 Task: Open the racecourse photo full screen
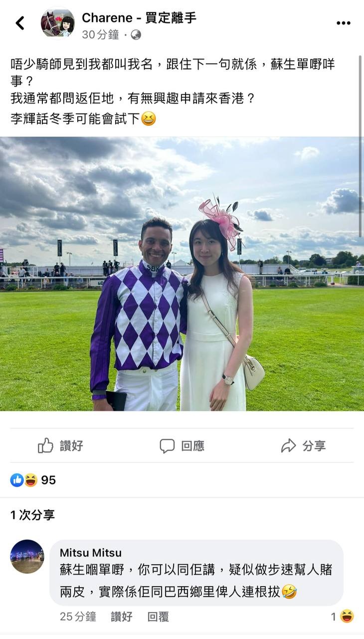(182, 274)
